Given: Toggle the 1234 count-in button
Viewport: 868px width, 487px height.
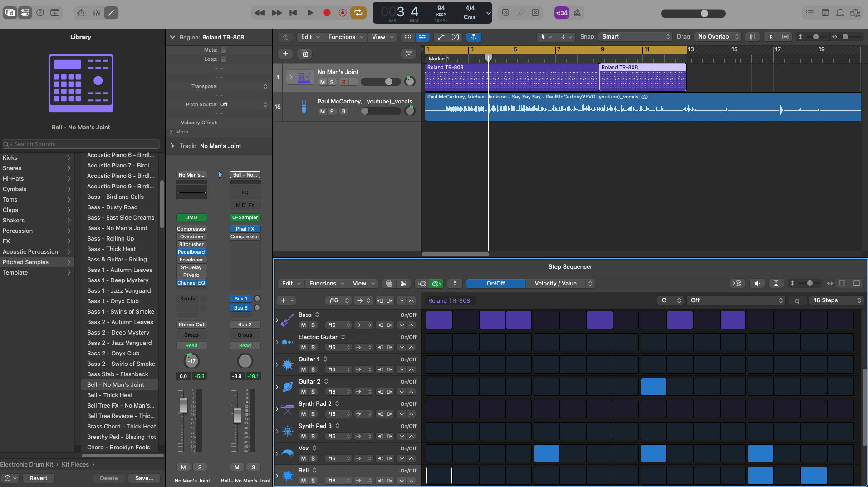Looking at the screenshot, I should click(562, 13).
